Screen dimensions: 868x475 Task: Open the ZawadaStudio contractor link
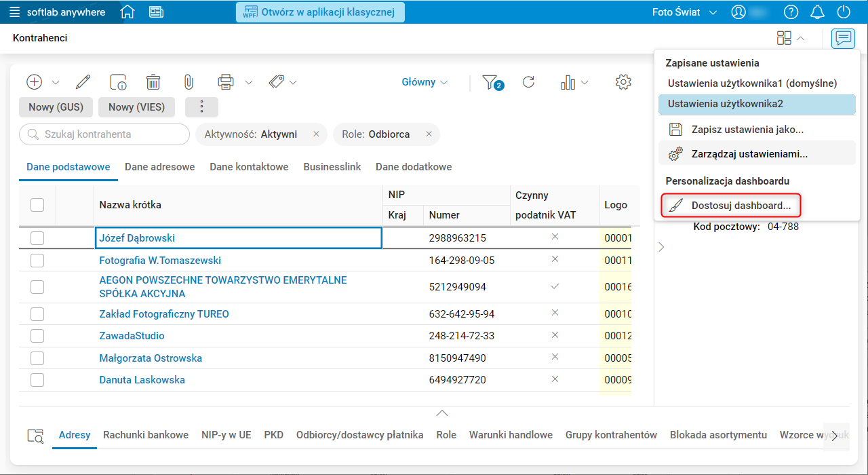click(132, 336)
